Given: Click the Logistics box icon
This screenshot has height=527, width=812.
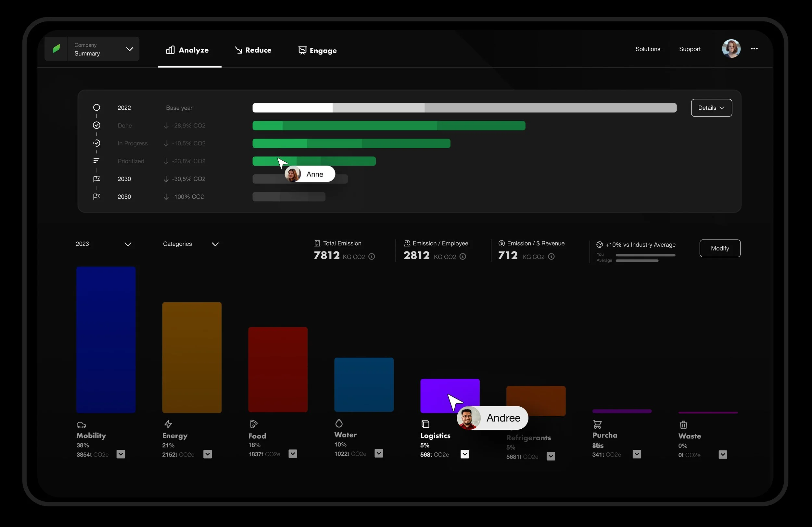Looking at the screenshot, I should (425, 424).
